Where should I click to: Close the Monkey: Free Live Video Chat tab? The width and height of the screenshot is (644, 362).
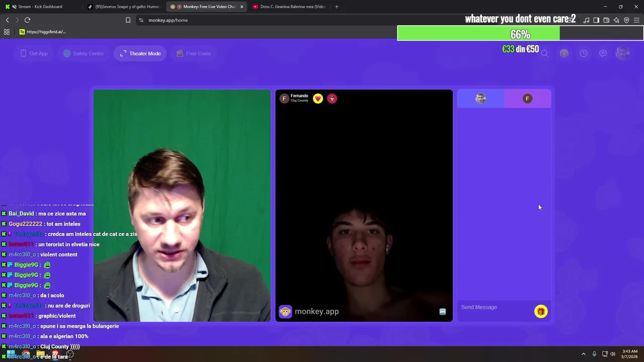242,7
